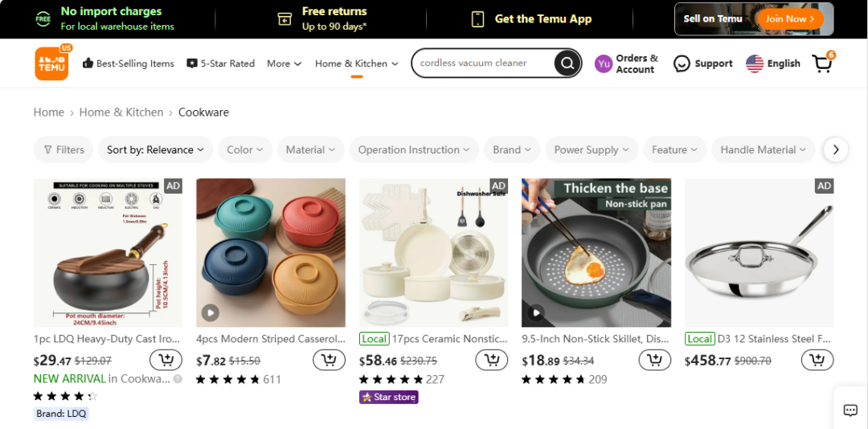Expand the Handle Material filter
Image resolution: width=868 pixels, height=429 pixels.
point(764,149)
